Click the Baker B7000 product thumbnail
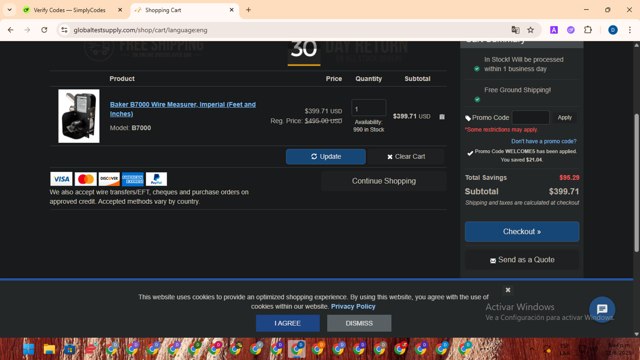This screenshot has height=360, width=640. coord(79,116)
